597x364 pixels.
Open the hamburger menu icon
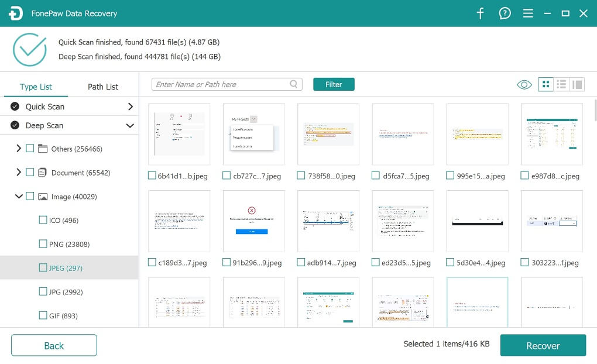coord(528,13)
